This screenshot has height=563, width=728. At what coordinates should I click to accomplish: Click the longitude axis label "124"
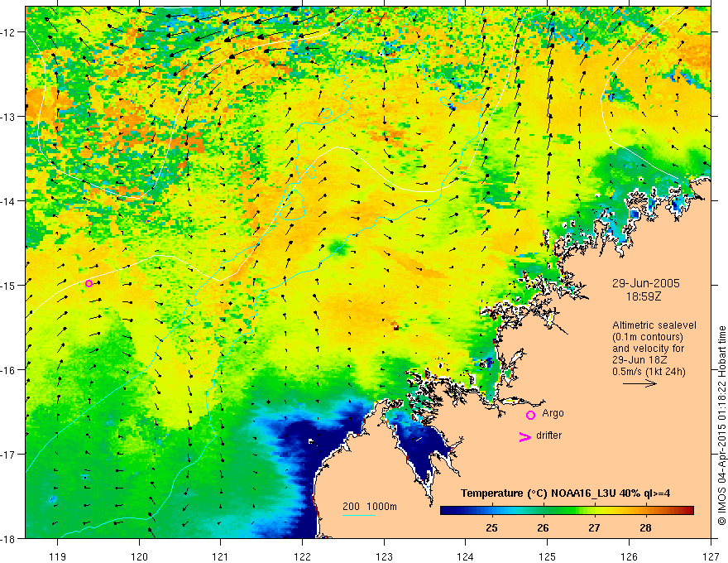[466, 556]
